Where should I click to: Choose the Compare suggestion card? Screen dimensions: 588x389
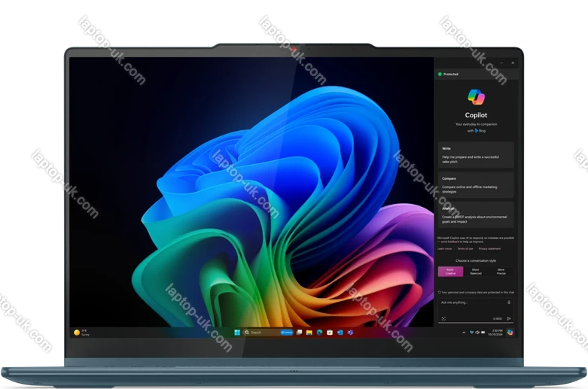click(475, 184)
